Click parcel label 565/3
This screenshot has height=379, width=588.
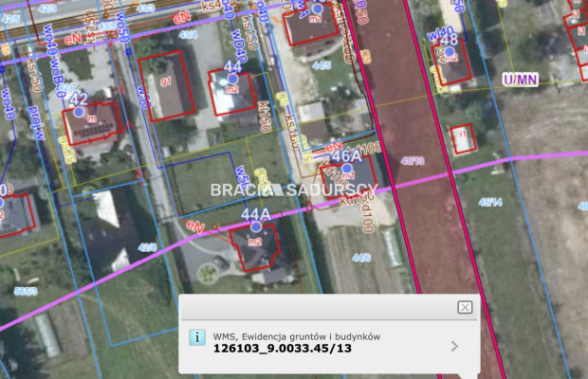(26, 291)
